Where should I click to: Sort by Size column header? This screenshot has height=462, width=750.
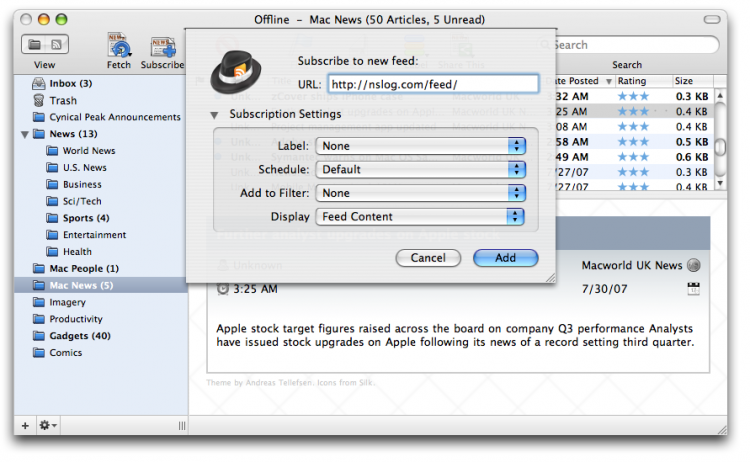(693, 81)
